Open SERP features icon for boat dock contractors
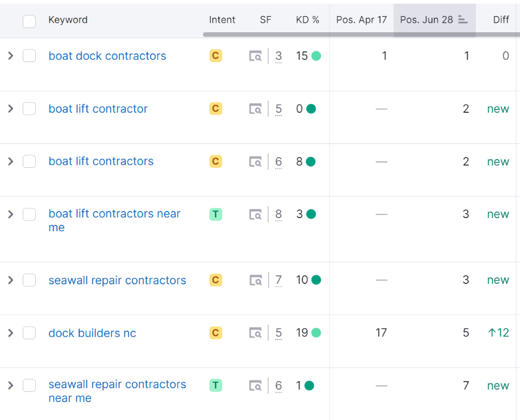The height and width of the screenshot is (420, 520). 256,56
